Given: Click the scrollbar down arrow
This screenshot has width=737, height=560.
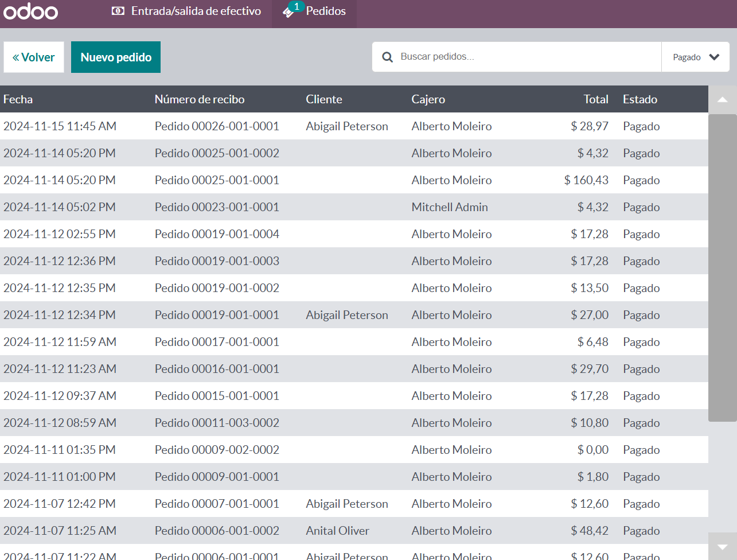Looking at the screenshot, I should (x=723, y=546).
